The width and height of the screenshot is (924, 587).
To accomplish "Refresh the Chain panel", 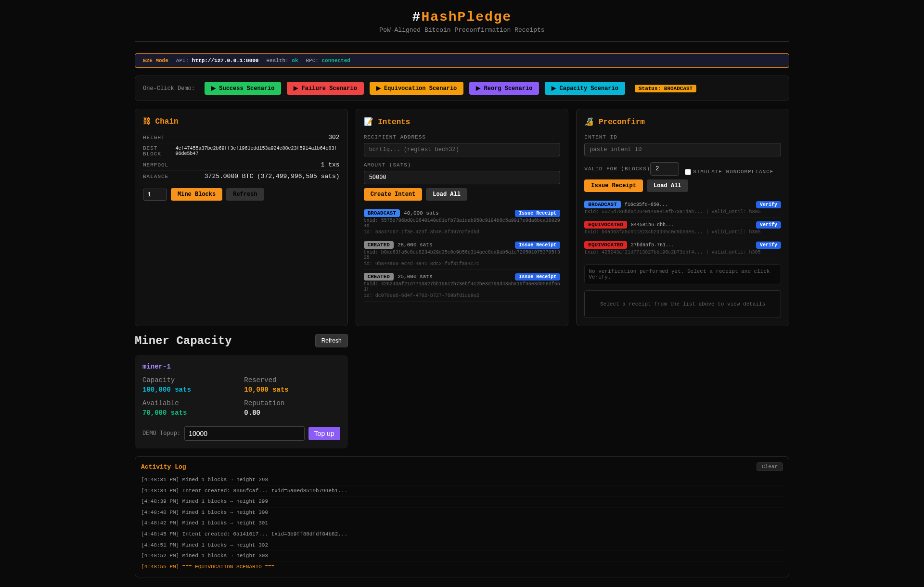I will click(245, 194).
